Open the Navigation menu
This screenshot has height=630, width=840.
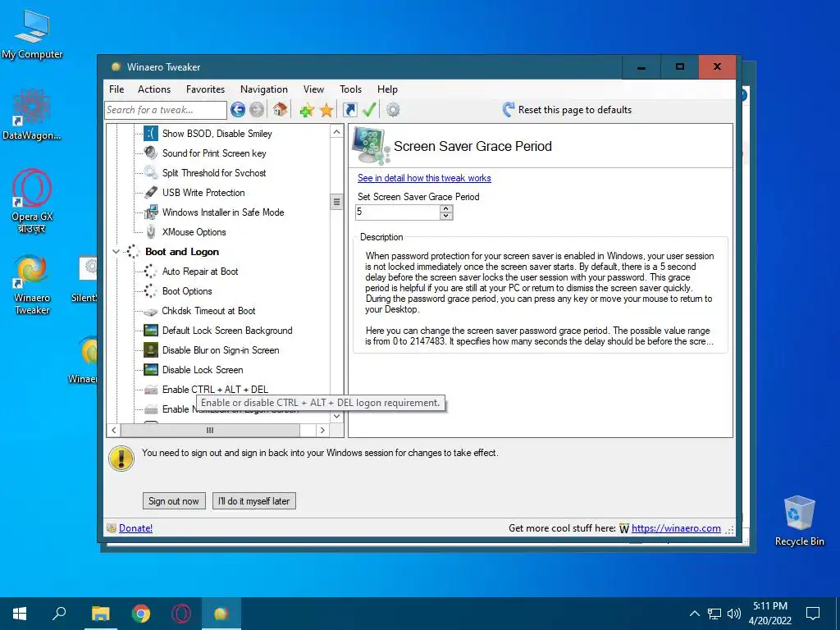click(x=263, y=89)
